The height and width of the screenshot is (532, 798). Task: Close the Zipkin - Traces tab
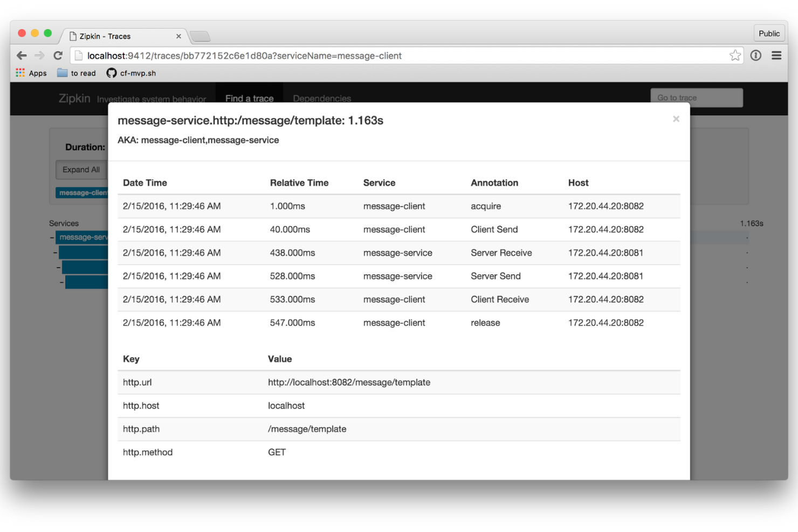click(x=178, y=36)
